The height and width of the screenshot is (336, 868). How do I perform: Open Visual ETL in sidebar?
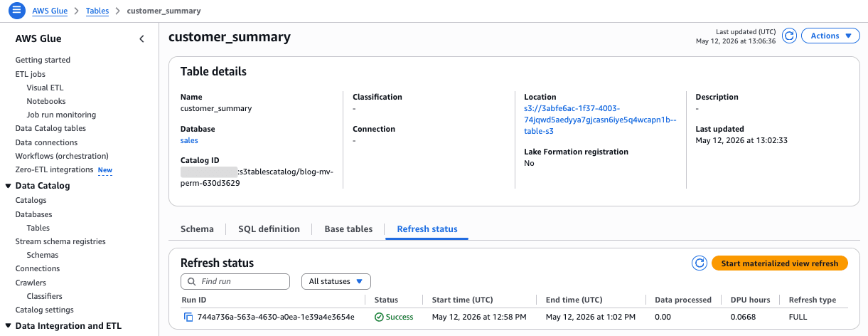(x=45, y=88)
